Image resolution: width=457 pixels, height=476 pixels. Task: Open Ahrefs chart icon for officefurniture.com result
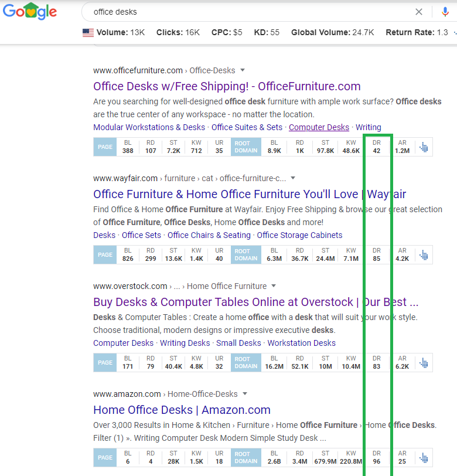(424, 147)
